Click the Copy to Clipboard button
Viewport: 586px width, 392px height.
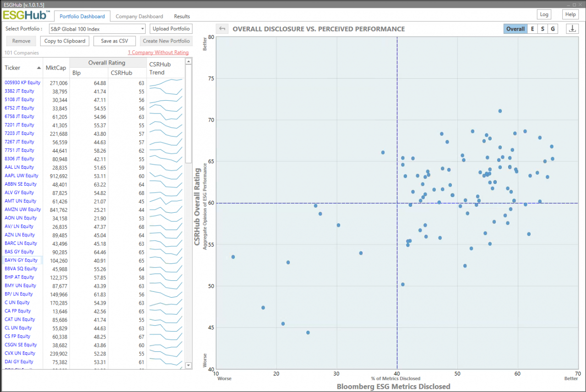(x=65, y=41)
